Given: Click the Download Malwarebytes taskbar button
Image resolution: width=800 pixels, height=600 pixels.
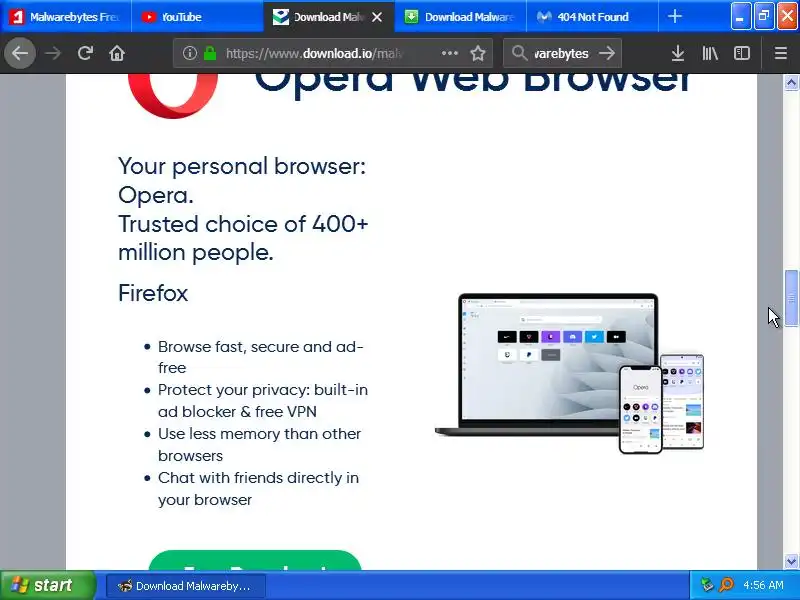Looking at the screenshot, I should coord(186,586).
